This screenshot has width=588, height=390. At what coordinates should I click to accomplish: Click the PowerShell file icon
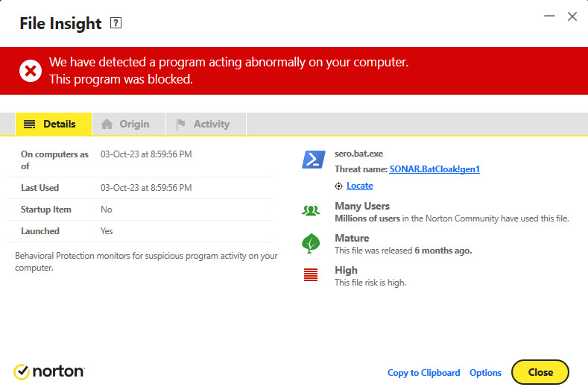coord(313,160)
